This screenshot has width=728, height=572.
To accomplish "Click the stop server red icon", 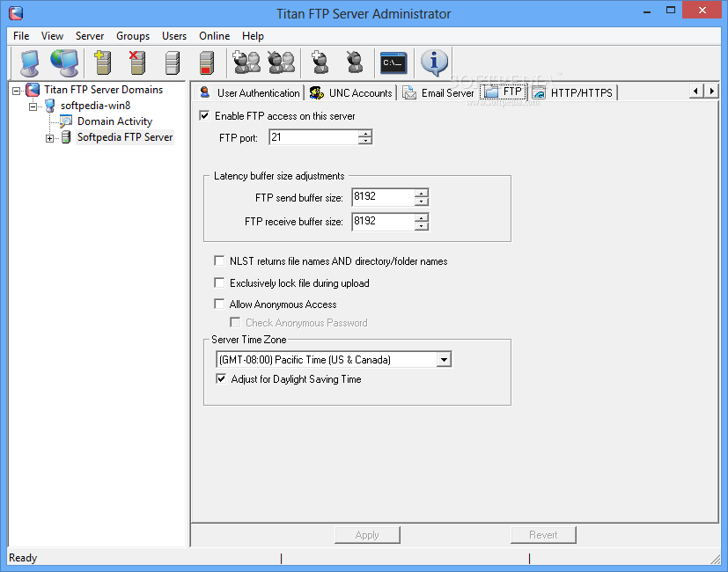I will [x=206, y=63].
